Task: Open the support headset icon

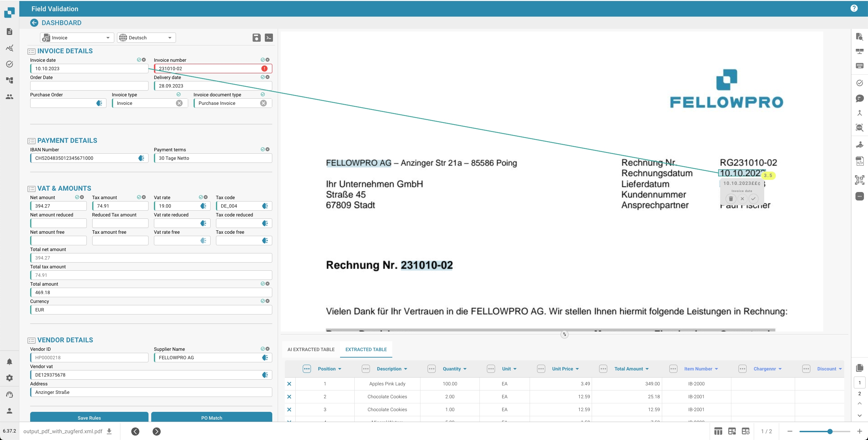Action: click(9, 395)
